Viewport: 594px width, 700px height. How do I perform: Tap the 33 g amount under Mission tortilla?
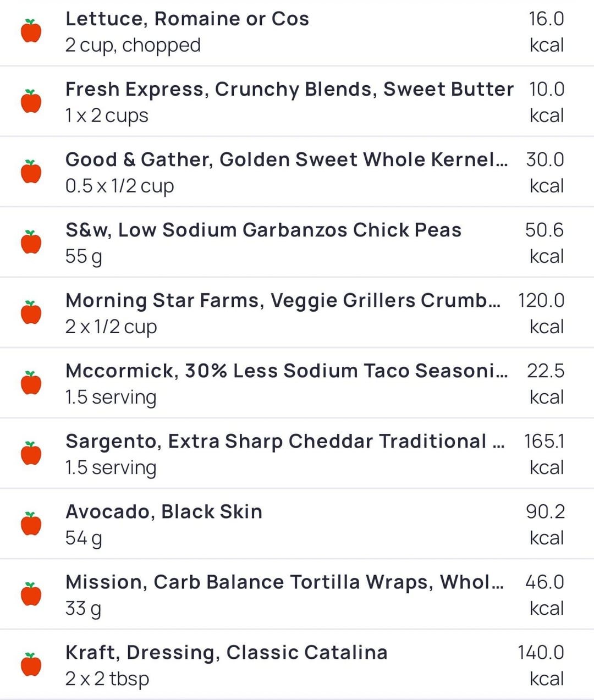[x=84, y=609]
